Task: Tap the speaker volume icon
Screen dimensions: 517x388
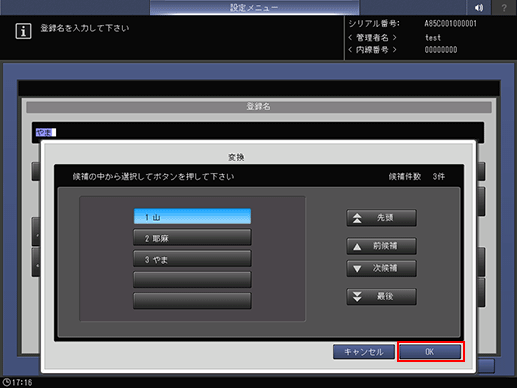Action: [479, 7]
